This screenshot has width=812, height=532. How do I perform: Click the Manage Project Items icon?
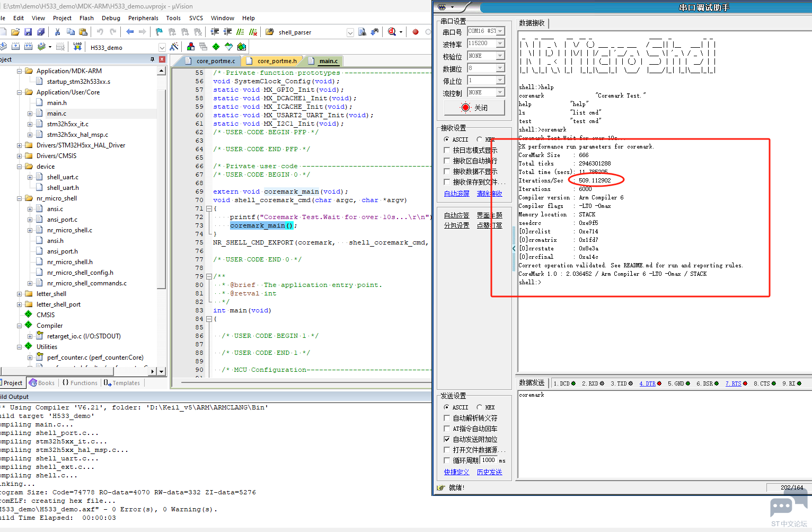point(191,47)
